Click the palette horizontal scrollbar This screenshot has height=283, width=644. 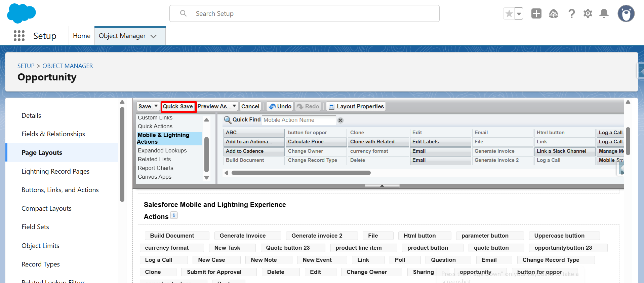[x=301, y=173]
